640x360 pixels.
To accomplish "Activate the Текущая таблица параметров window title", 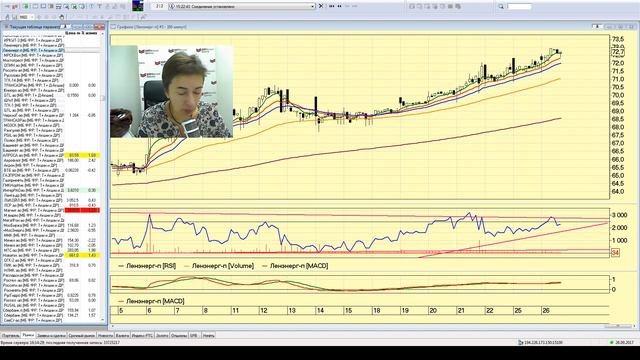I will coord(35,27).
